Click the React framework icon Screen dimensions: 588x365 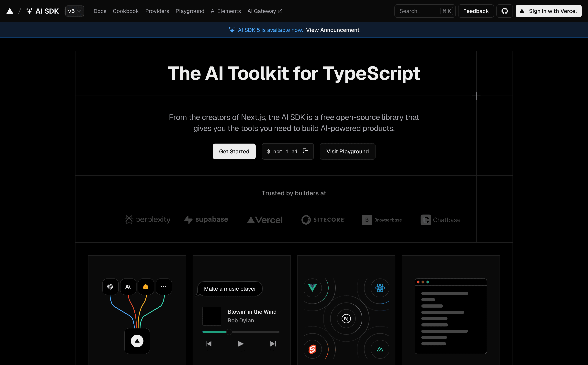coord(380,288)
